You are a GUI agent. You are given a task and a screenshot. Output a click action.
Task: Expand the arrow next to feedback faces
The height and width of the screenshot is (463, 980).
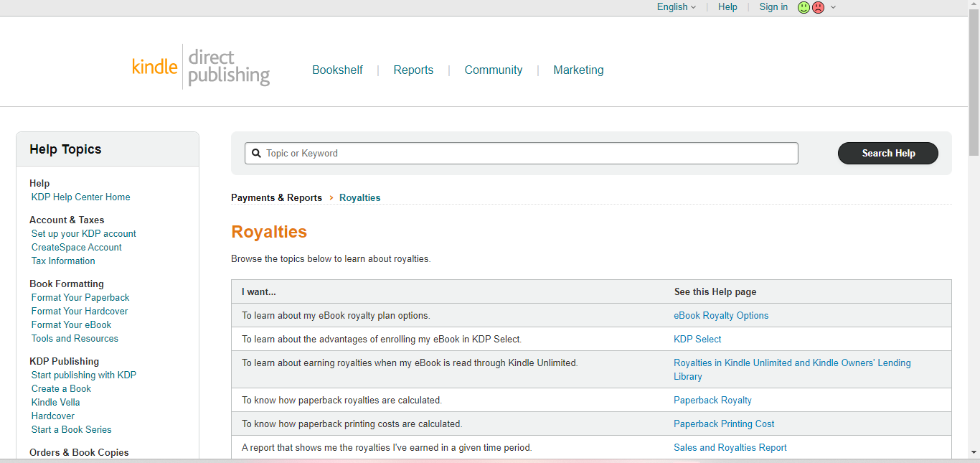(x=833, y=7)
